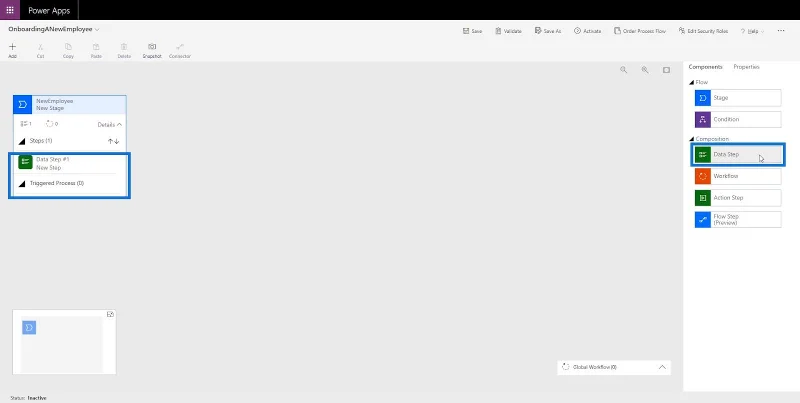The height and width of the screenshot is (403, 800).
Task: Save the process flow
Action: click(472, 31)
